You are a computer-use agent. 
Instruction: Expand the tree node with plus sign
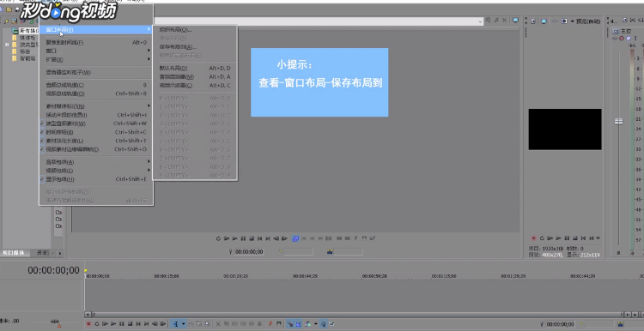click(x=7, y=45)
